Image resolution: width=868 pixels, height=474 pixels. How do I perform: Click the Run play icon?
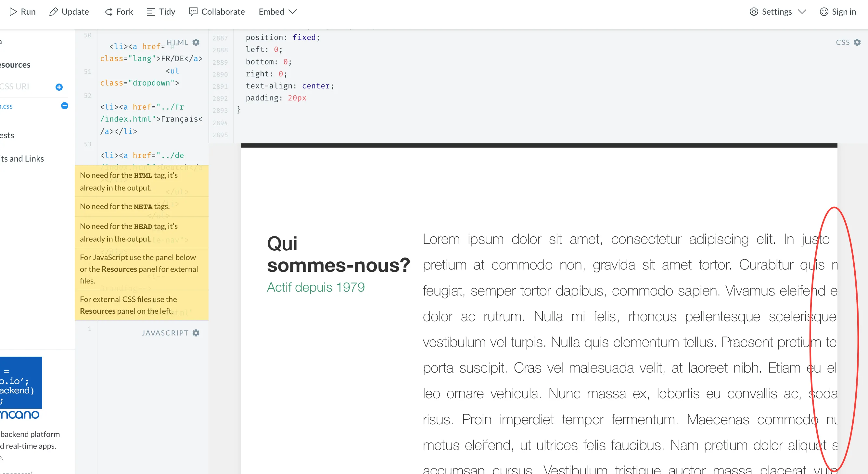coord(13,12)
